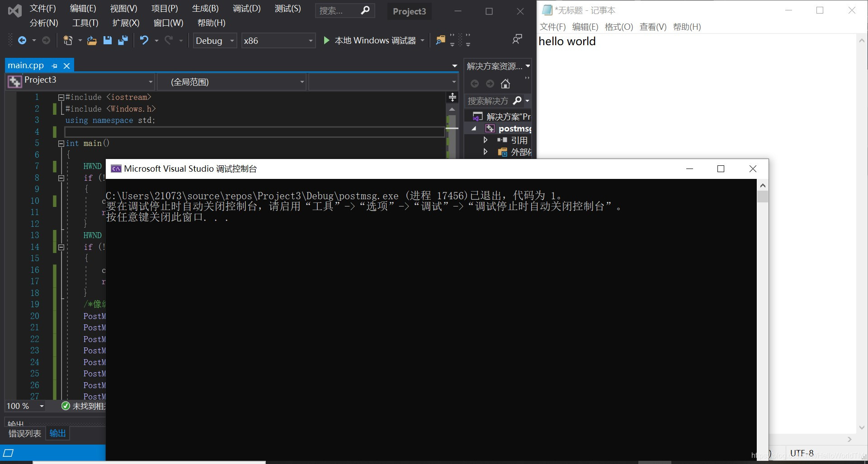The width and height of the screenshot is (868, 464).
Task: Collapse the postmsg project node
Action: (x=474, y=129)
